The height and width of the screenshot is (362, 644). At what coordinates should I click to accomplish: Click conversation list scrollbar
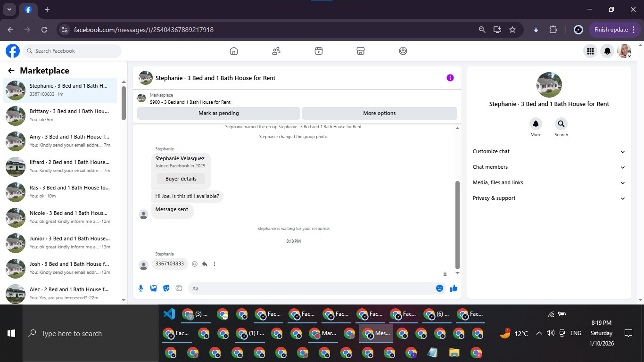(124, 103)
